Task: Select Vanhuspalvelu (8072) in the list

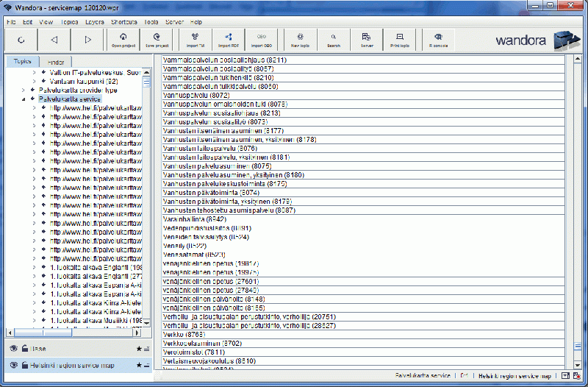Action: pos(196,95)
